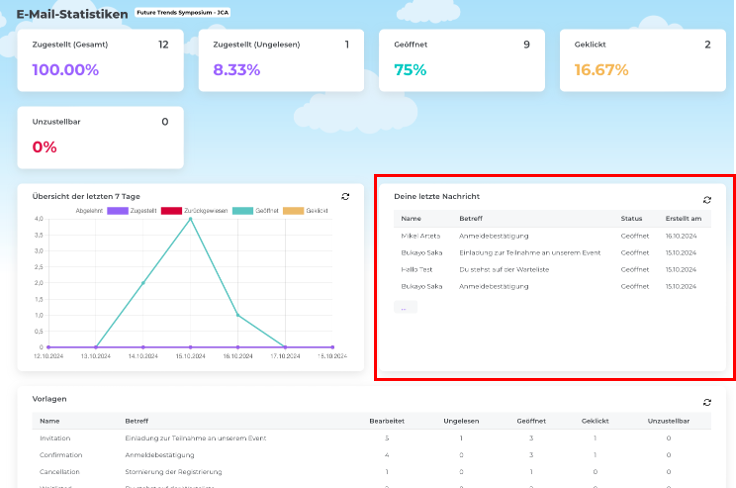Click the Betreff header in last messages
The image size is (736, 488).
(471, 219)
